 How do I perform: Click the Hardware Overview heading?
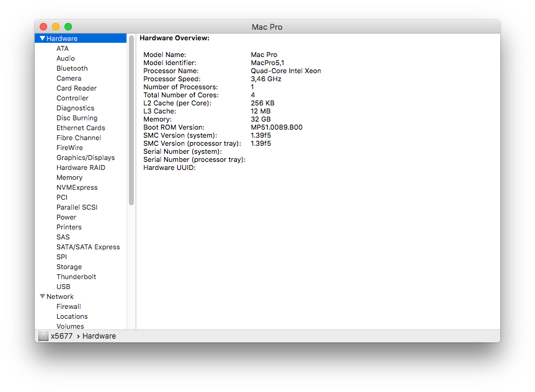click(x=174, y=38)
